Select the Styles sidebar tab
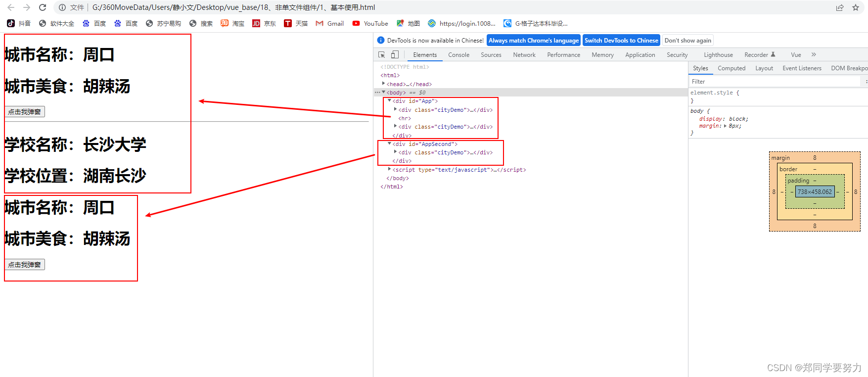 pyautogui.click(x=700, y=68)
